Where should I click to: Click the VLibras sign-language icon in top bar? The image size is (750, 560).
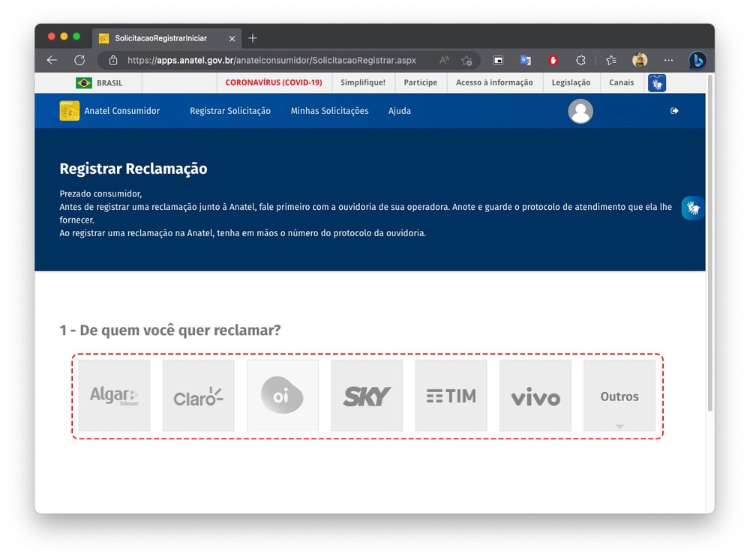[x=657, y=83]
